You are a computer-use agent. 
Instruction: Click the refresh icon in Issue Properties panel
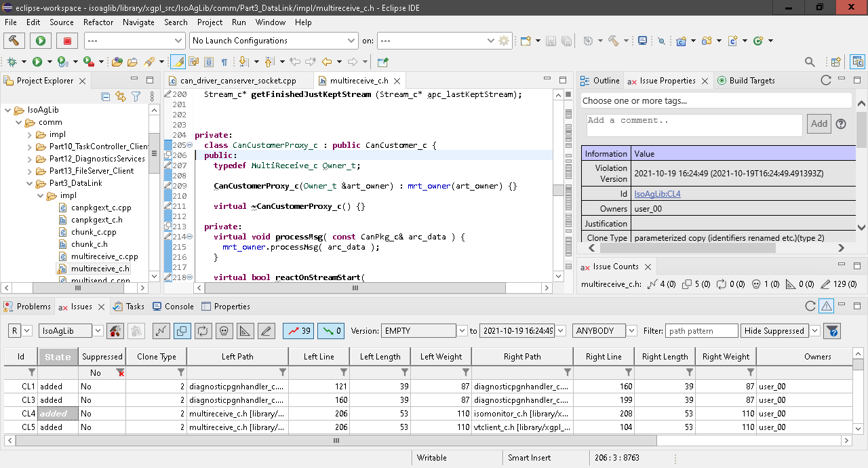click(x=826, y=80)
